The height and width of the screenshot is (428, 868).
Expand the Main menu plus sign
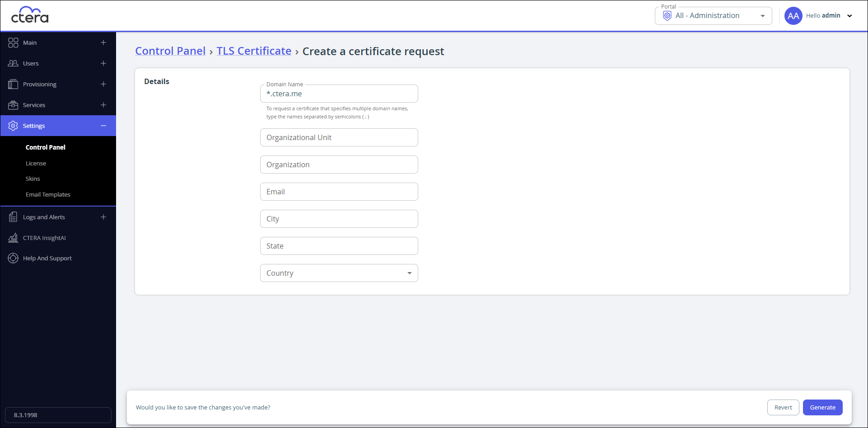pos(103,42)
